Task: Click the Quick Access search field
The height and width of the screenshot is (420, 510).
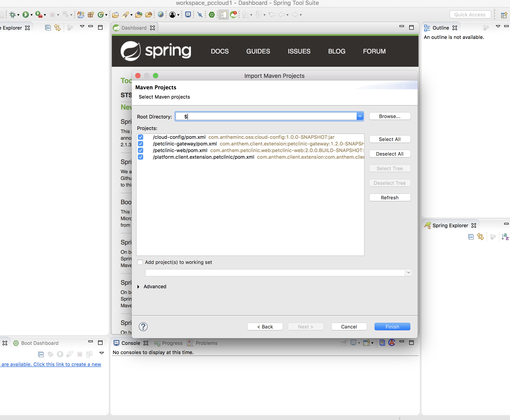Action: [470, 15]
